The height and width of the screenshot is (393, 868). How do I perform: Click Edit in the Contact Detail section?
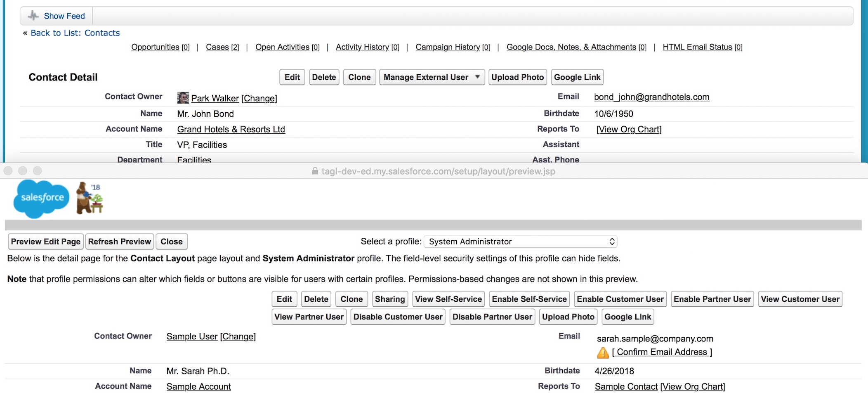click(x=292, y=77)
